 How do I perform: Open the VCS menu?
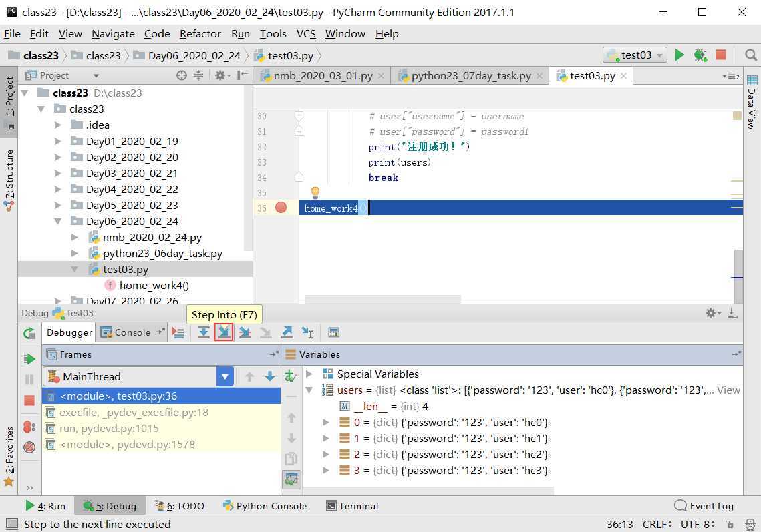[306, 34]
